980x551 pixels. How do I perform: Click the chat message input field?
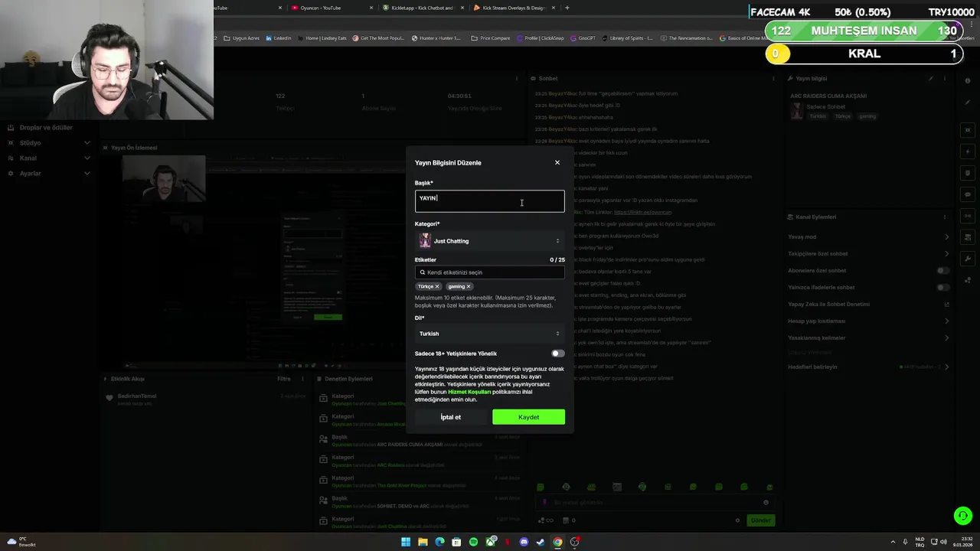[x=655, y=503]
